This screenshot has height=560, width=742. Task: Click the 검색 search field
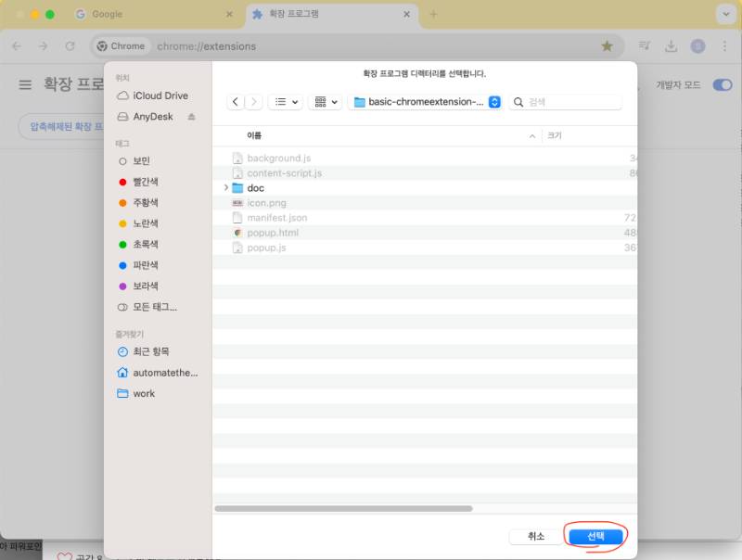pyautogui.click(x=566, y=102)
